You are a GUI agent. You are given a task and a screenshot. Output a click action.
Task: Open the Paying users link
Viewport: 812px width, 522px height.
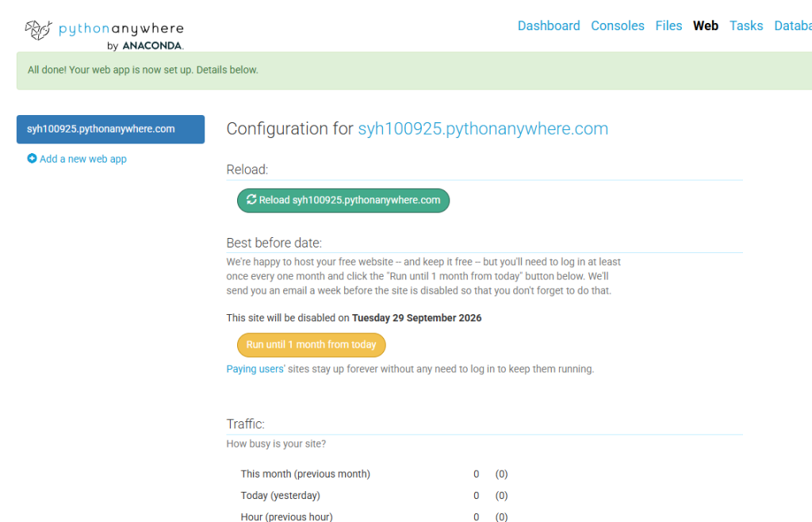[x=255, y=369]
